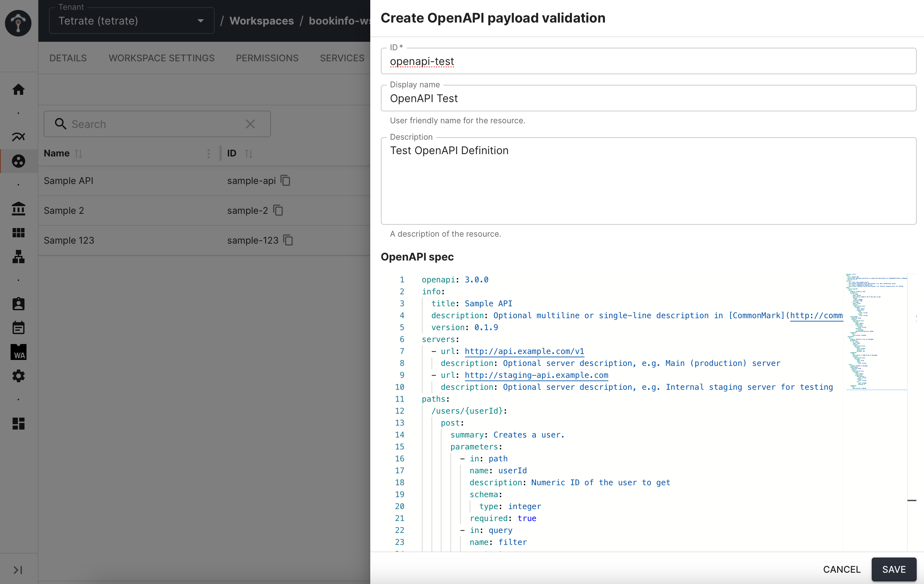This screenshot has width=924, height=584.
Task: Click the code editor minimap
Action: 876,332
